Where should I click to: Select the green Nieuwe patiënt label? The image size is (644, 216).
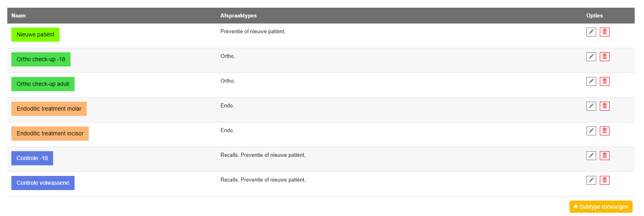[x=35, y=35]
